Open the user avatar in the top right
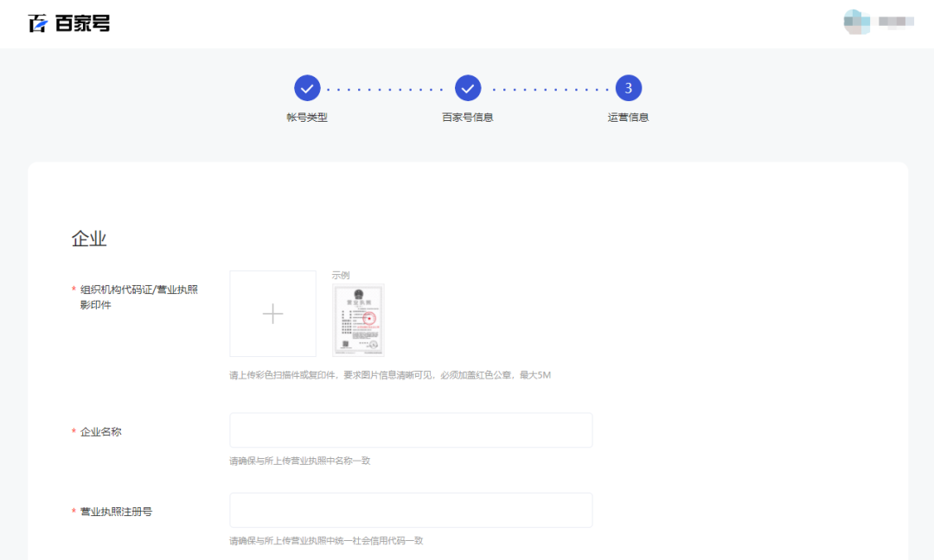 click(856, 22)
